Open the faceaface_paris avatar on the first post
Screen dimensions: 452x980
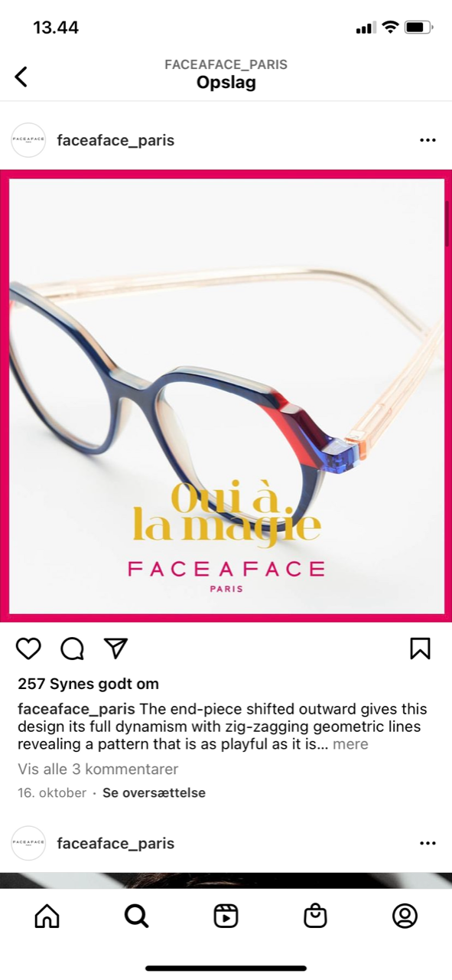[28, 140]
